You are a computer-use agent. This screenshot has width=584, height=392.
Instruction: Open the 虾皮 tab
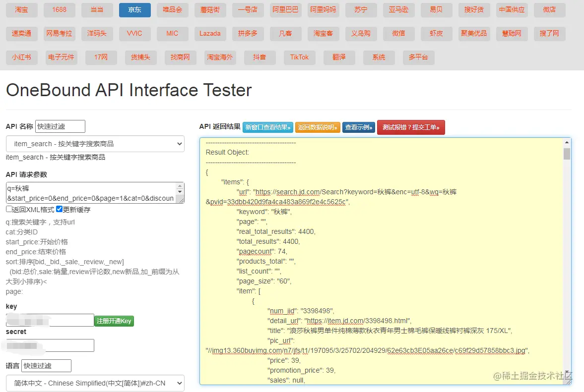436,34
